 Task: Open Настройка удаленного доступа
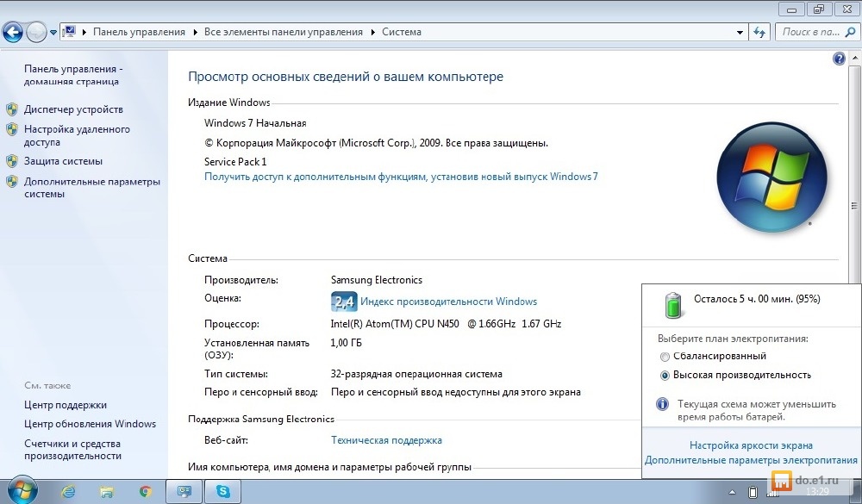click(77, 135)
